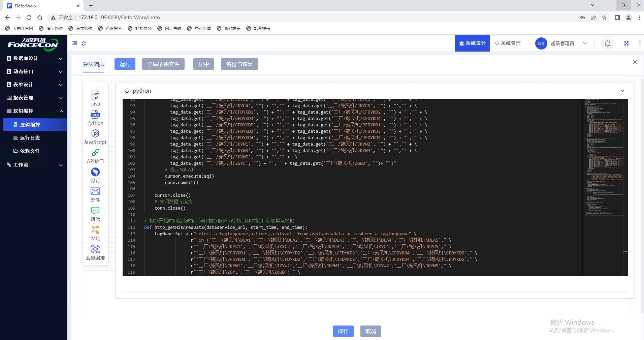Toggle fullscreen mode icon
Viewport: 644px width, 340px height.
pos(626,43)
